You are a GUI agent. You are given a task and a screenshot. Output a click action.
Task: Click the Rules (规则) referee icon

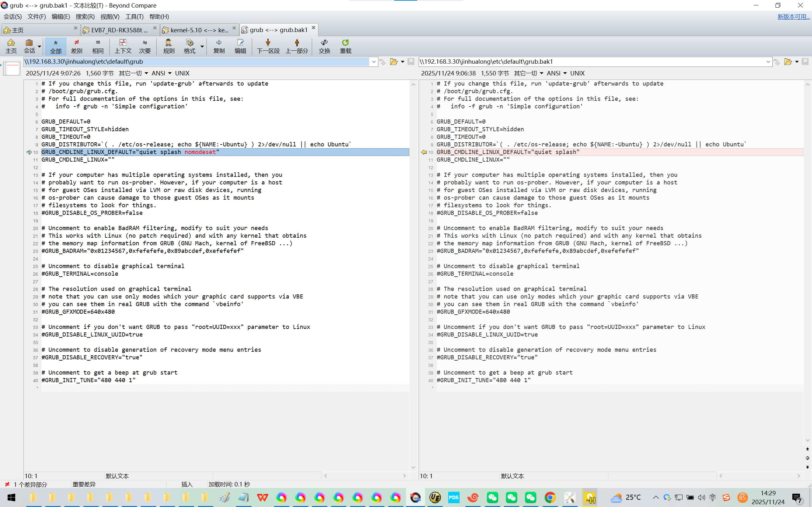[168, 46]
